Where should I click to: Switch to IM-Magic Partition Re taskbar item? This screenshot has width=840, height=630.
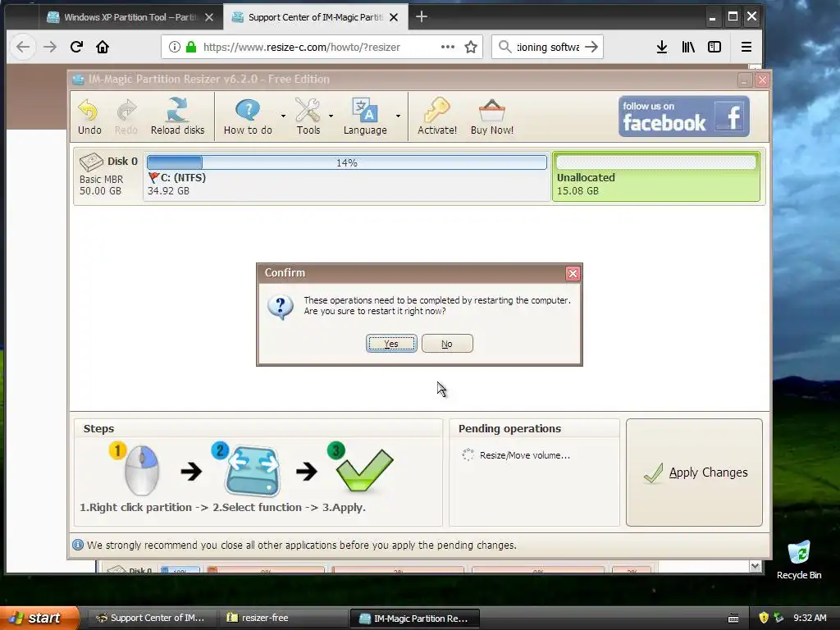(x=414, y=619)
